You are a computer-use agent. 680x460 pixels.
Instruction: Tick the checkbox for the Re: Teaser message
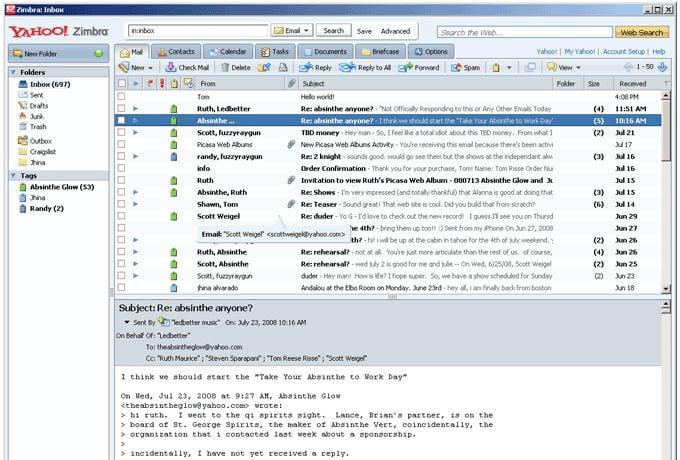coord(121,204)
